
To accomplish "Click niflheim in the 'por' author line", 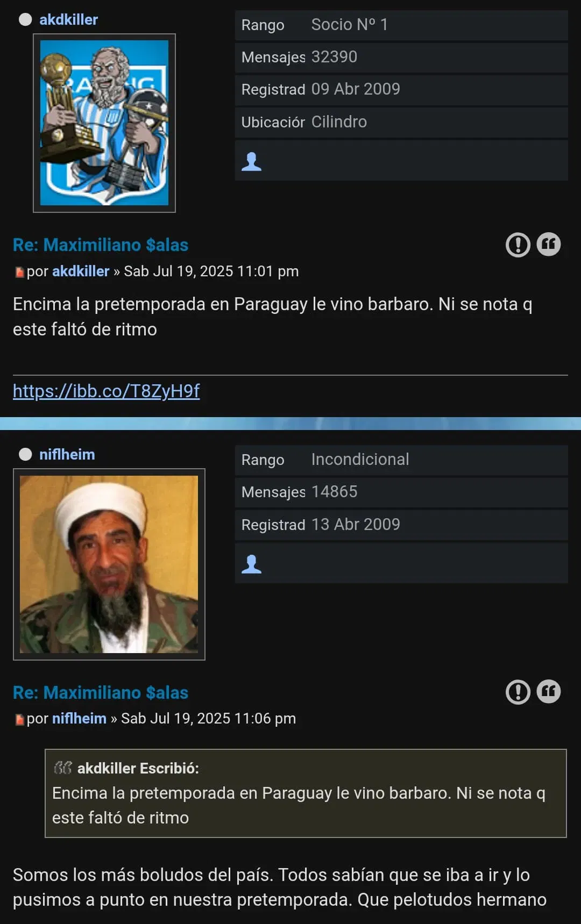I will [x=79, y=718].
